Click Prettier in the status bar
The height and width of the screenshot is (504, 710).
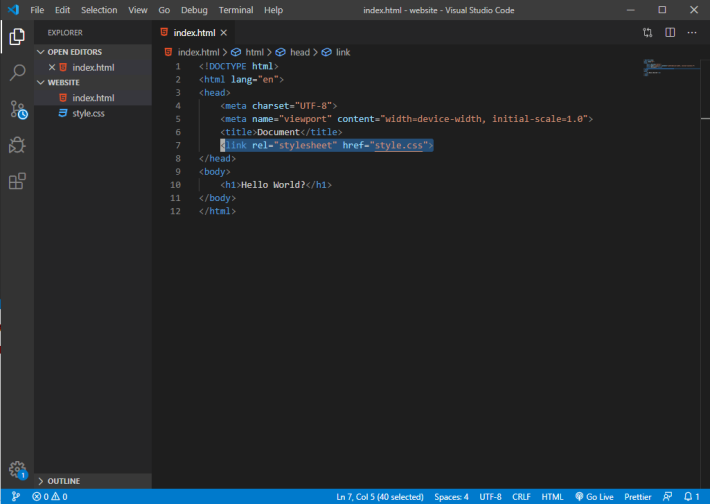(x=638, y=497)
